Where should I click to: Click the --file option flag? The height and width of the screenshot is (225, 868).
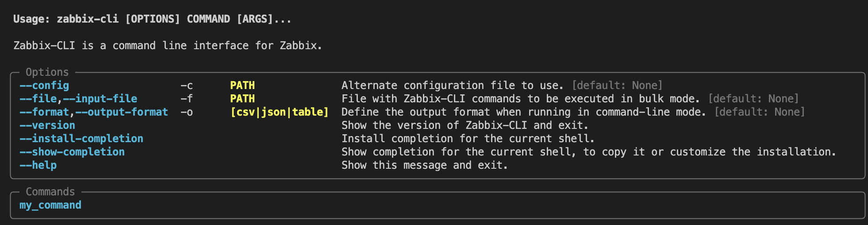[38, 99]
